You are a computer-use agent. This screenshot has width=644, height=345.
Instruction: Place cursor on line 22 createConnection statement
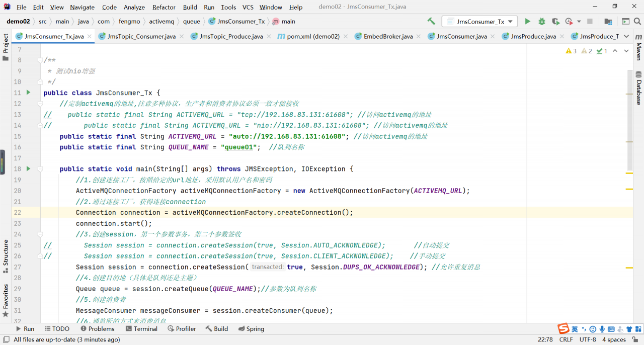coord(215,212)
